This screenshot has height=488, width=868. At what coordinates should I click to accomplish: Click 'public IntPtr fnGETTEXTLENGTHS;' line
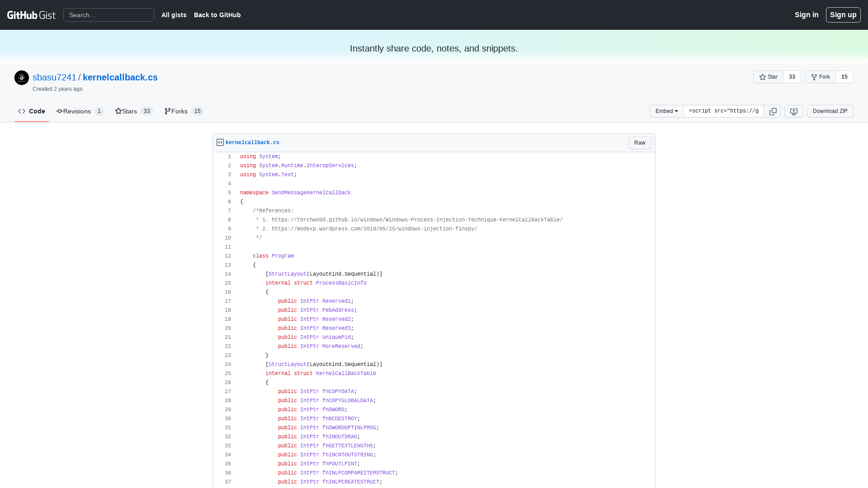tap(327, 446)
